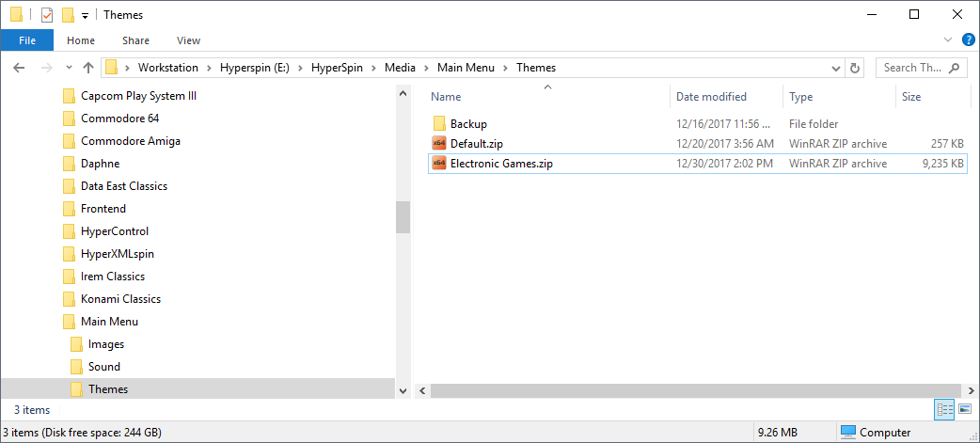The image size is (980, 443).
Task: Expand the ribbon using the chevron
Action: point(947,40)
